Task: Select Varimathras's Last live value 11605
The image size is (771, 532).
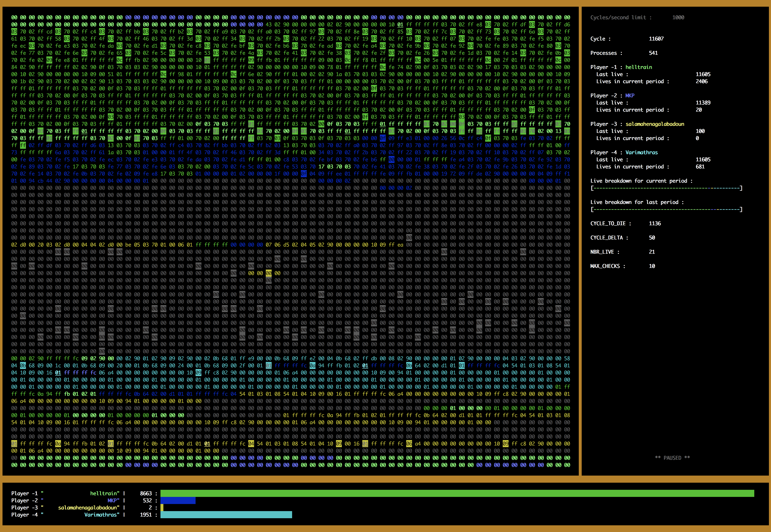Action: pyautogui.click(x=703, y=160)
